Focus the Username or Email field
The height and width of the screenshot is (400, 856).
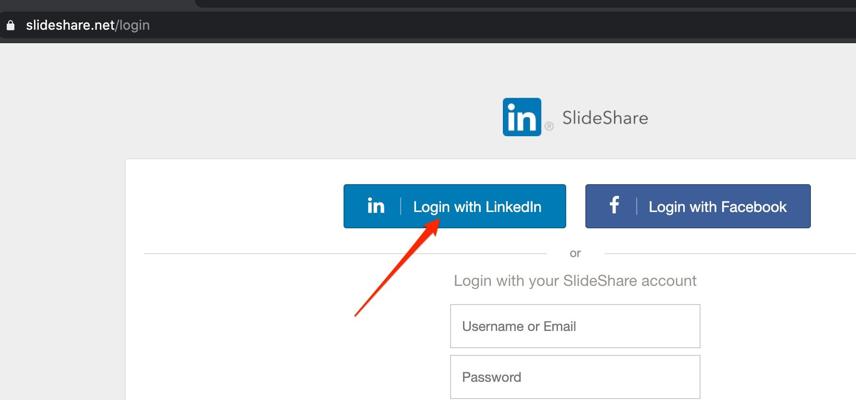(575, 327)
